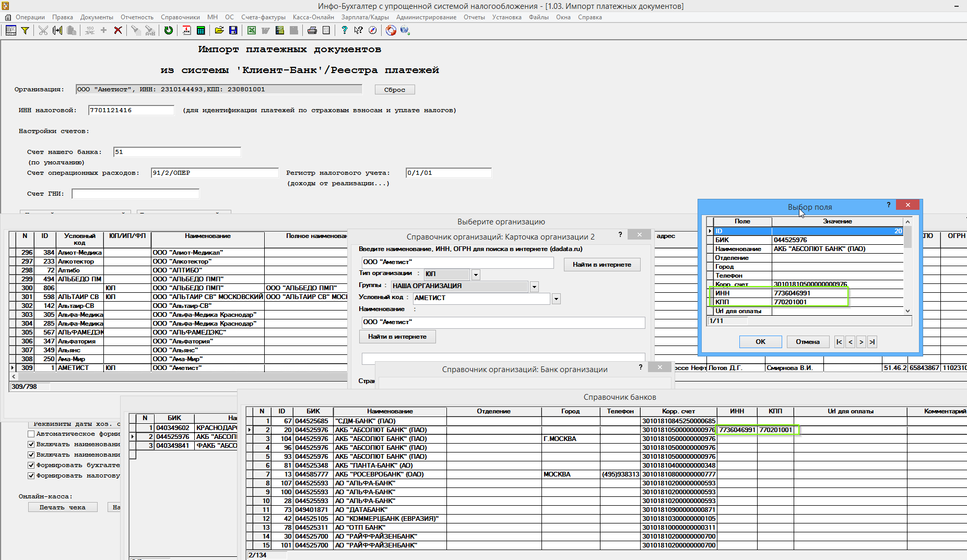967x560 pixels.
Task: Click Отмена in Выбор поля dialog
Action: (808, 342)
